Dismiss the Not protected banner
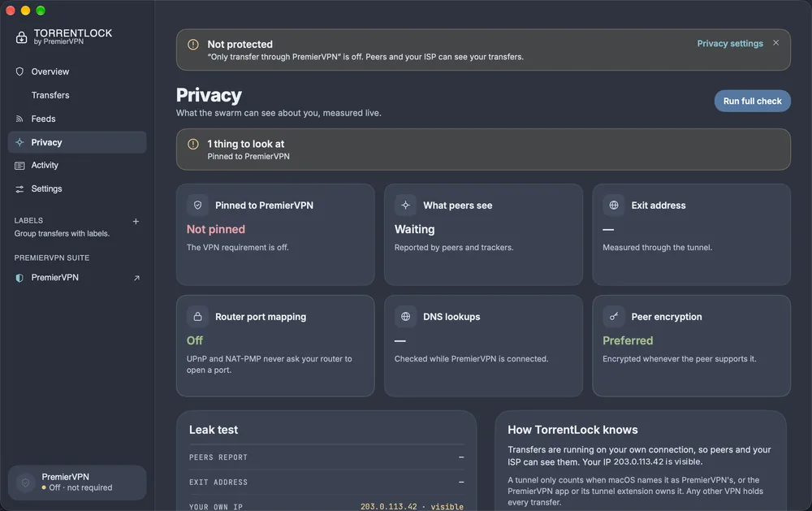This screenshot has width=812, height=511. pyautogui.click(x=775, y=42)
